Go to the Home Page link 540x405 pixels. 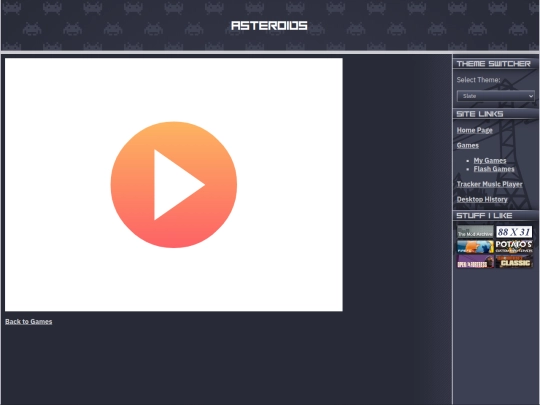tap(474, 130)
